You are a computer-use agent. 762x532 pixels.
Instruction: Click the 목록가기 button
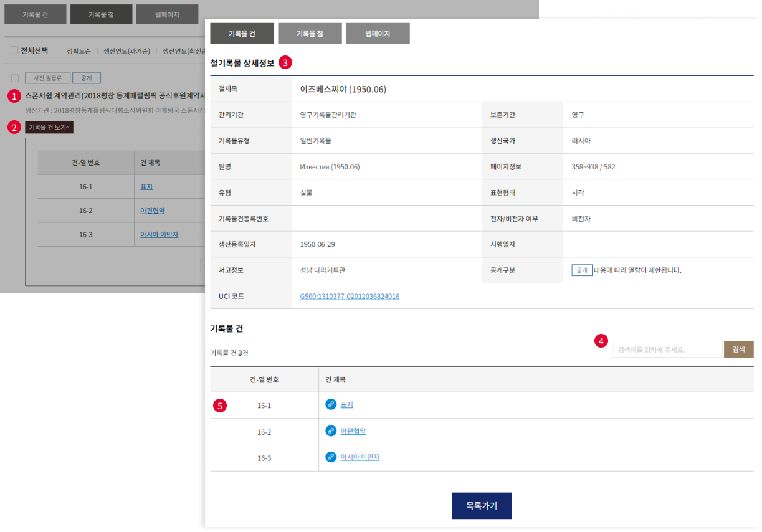point(482,505)
